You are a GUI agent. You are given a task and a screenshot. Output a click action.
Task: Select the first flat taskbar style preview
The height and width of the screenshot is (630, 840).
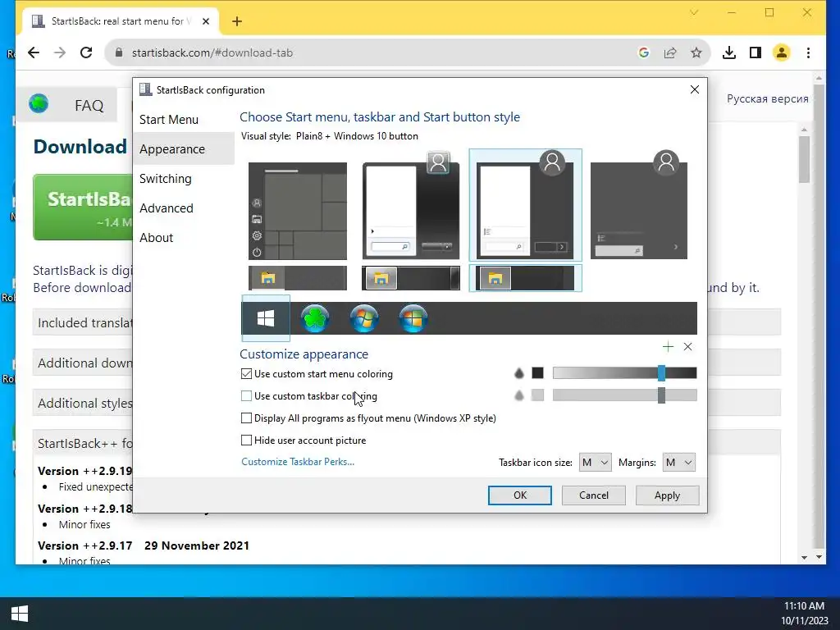click(297, 278)
